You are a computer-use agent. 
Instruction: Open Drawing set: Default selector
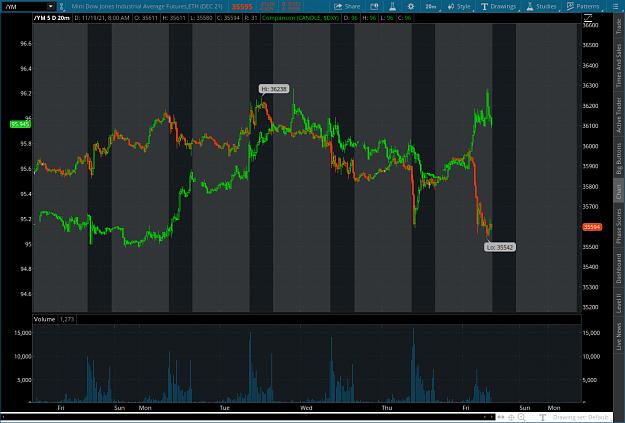pos(581,417)
